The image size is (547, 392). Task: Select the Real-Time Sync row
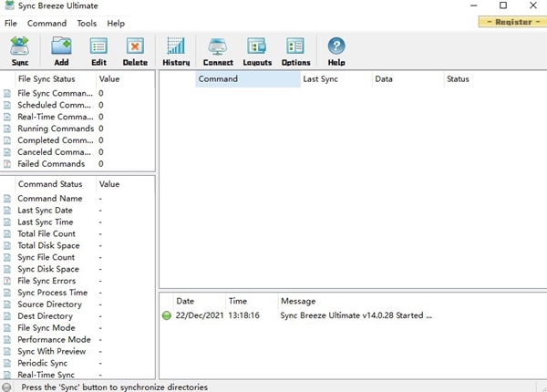(77, 375)
